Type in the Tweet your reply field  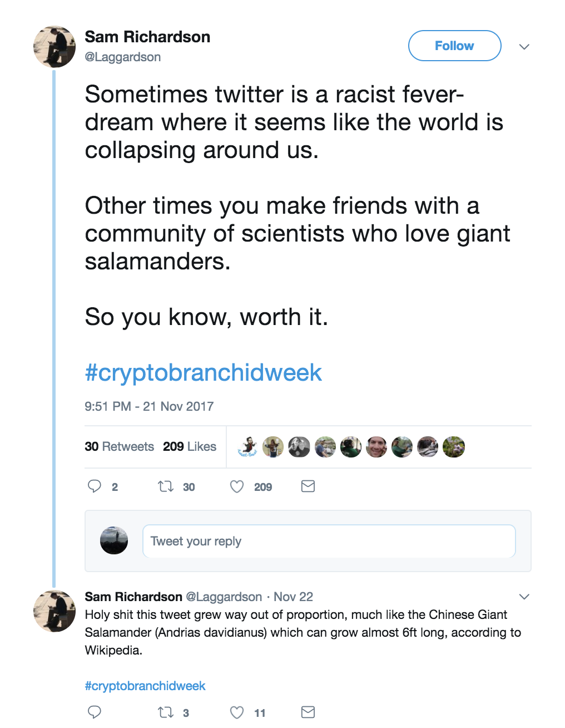[x=329, y=541]
